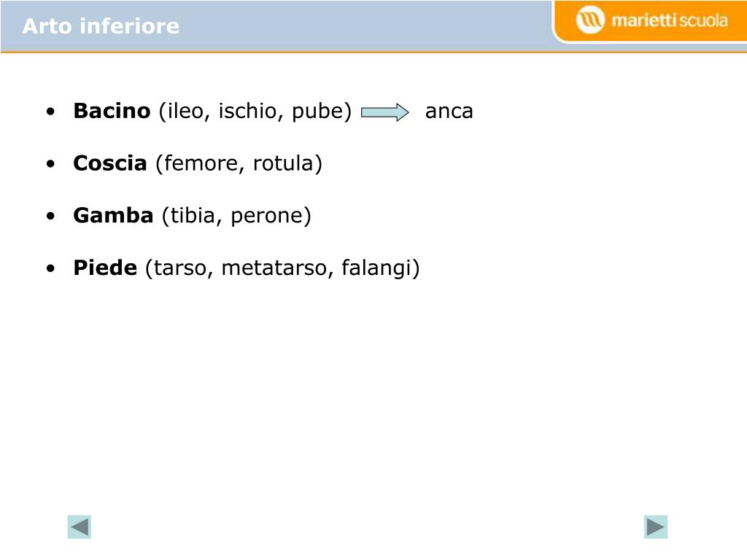Click the 'mariettiscuola' brand text

click(670, 20)
